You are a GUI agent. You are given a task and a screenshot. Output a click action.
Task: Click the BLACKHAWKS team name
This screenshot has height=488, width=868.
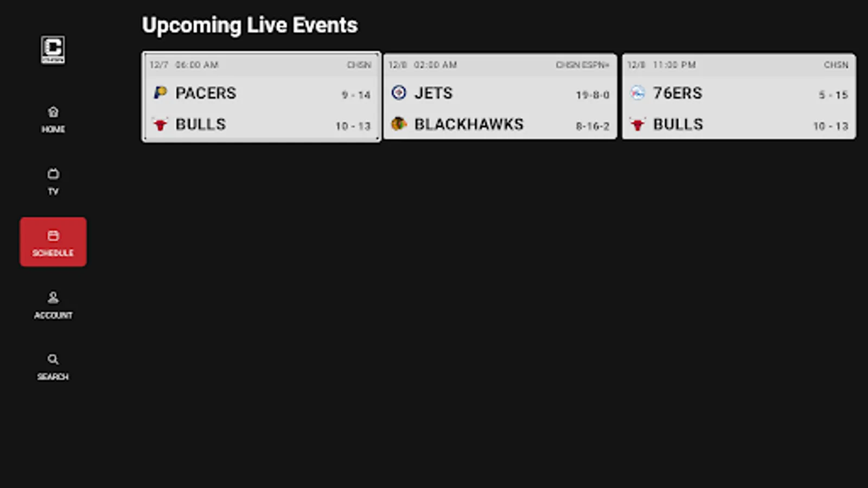point(469,124)
